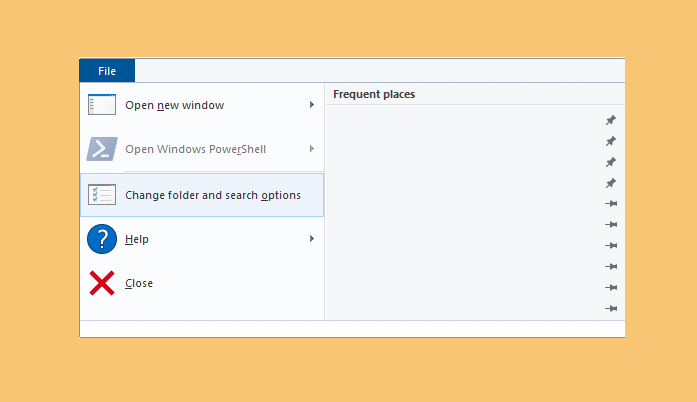Click the folder options checklist icon

coord(102,195)
